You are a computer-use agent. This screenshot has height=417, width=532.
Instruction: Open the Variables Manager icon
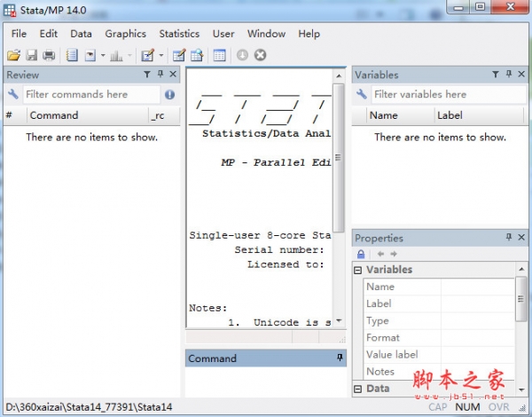[220, 55]
